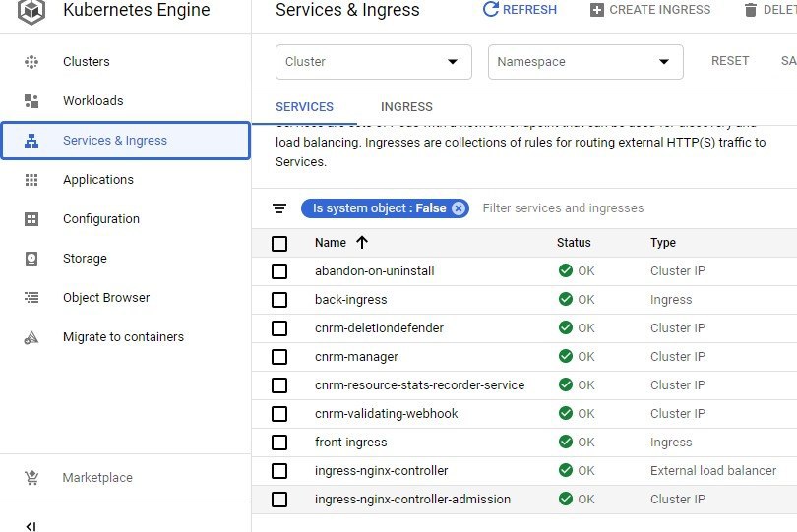Click the Services & Ingress network icon
Image resolution: width=797 pixels, height=532 pixels.
coord(31,141)
